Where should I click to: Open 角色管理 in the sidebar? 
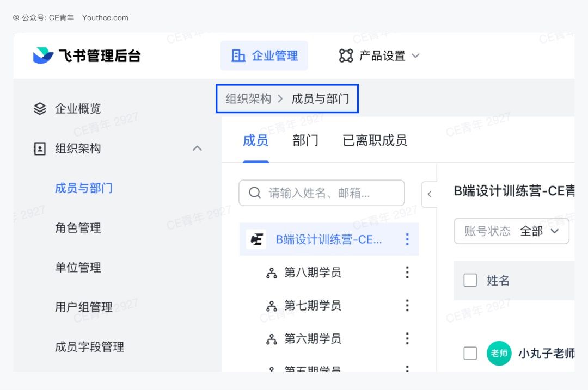pos(78,228)
